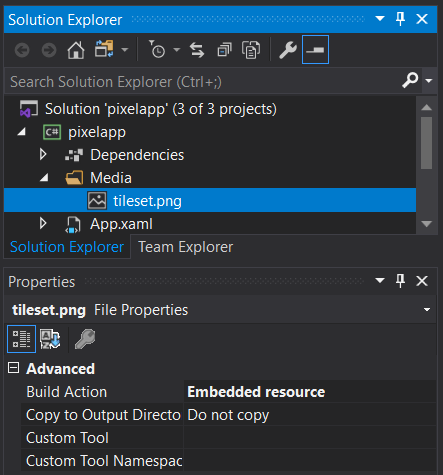Collapse the Media folder
443x475 pixels.
[x=45, y=178]
